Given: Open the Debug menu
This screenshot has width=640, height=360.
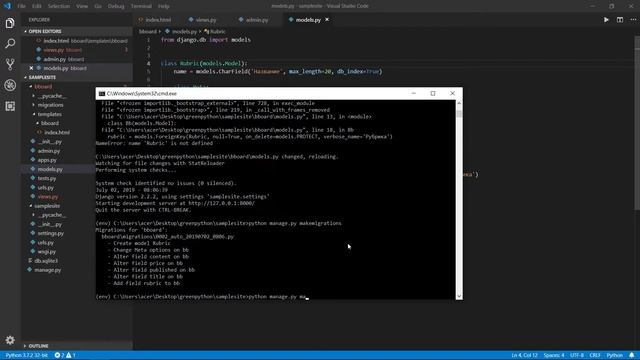Looking at the screenshot, I should click(x=116, y=6).
